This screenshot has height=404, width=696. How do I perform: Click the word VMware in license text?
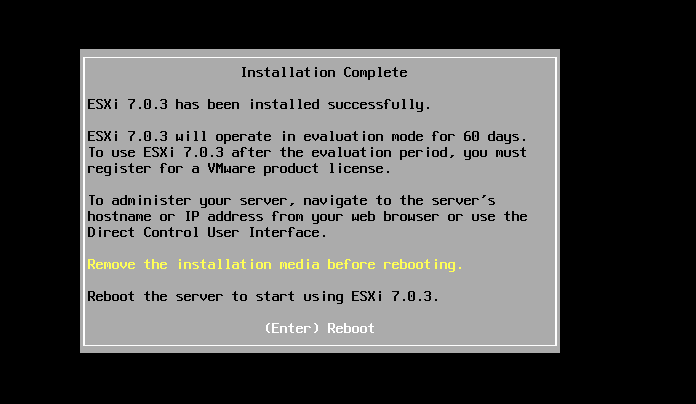231,169
